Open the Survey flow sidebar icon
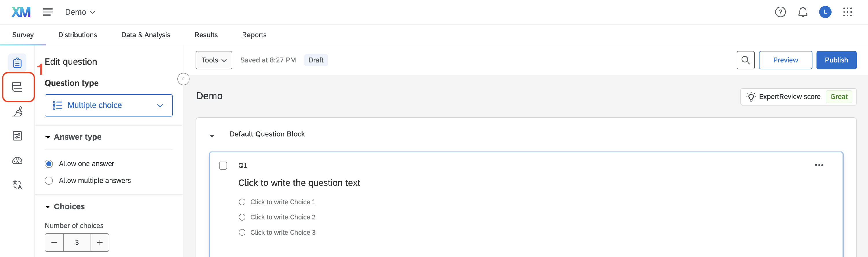This screenshot has height=257, width=868. click(17, 87)
